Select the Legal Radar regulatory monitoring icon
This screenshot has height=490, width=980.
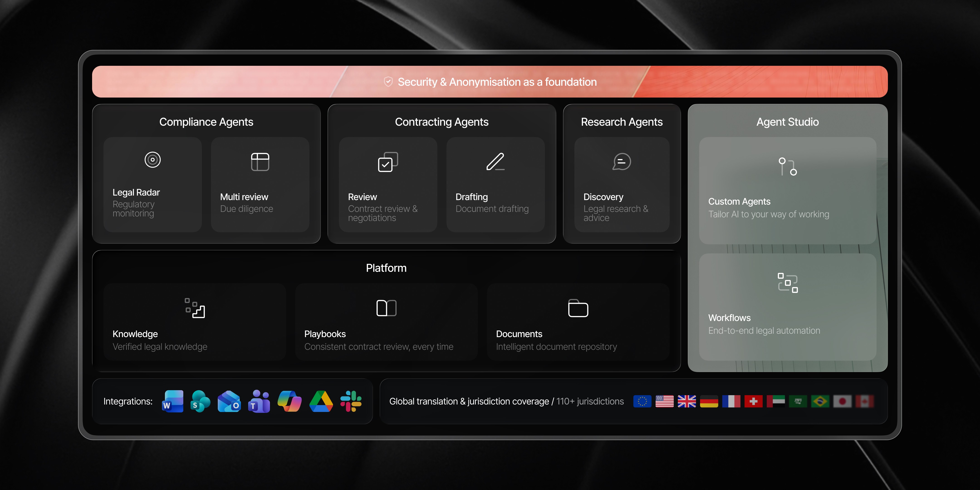(x=152, y=160)
